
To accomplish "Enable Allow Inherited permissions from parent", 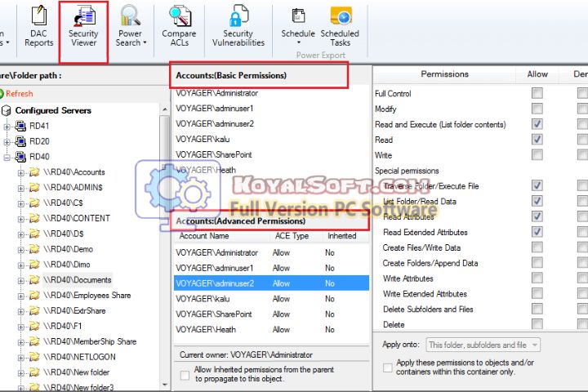I will tap(185, 375).
